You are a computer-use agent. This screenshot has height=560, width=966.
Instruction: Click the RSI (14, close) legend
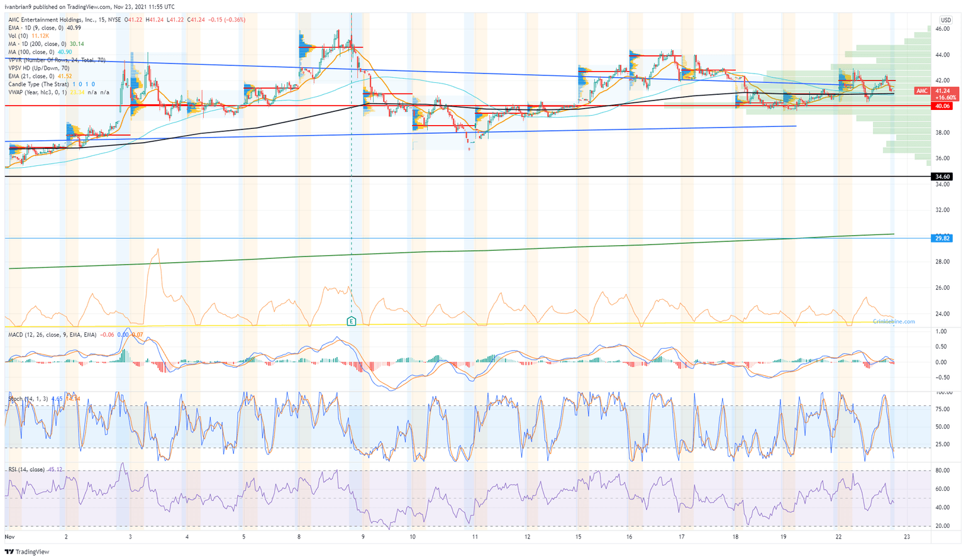tap(26, 469)
